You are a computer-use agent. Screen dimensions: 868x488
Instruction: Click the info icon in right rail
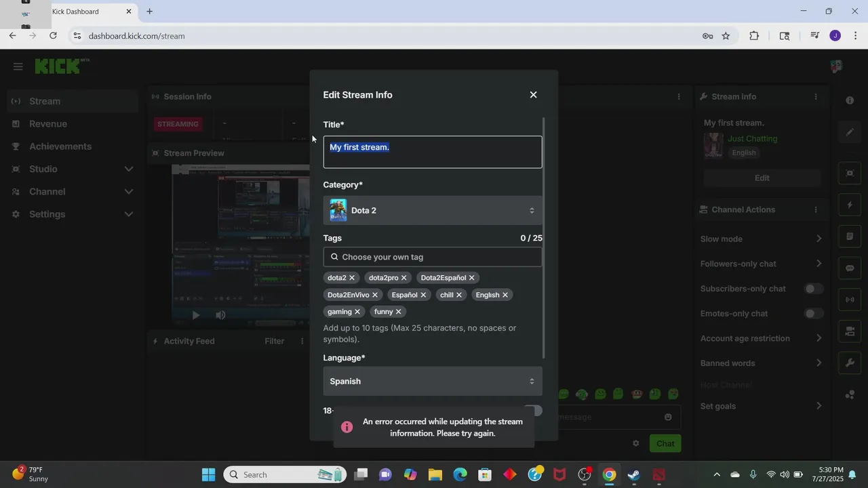850,100
